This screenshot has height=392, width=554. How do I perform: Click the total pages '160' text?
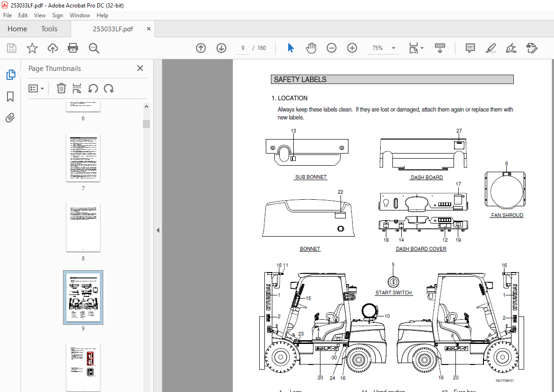[262, 48]
